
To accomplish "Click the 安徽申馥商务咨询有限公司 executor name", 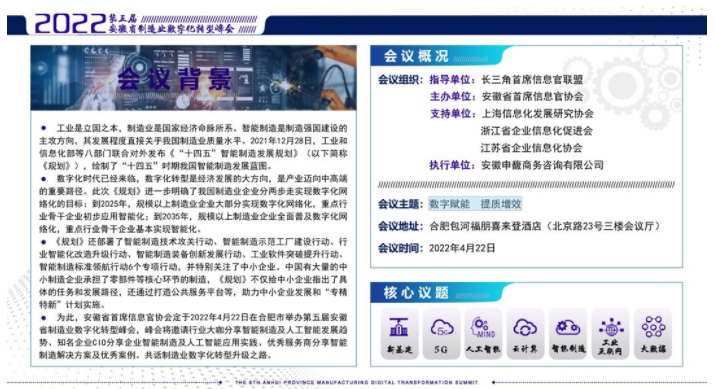I will point(542,165).
